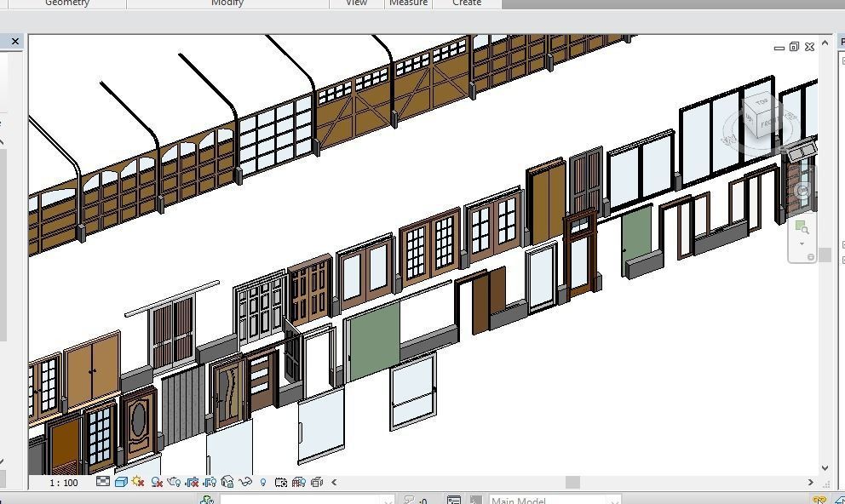Turn on Shadows in the view
This screenshot has width=845, height=504.
pyautogui.click(x=156, y=482)
